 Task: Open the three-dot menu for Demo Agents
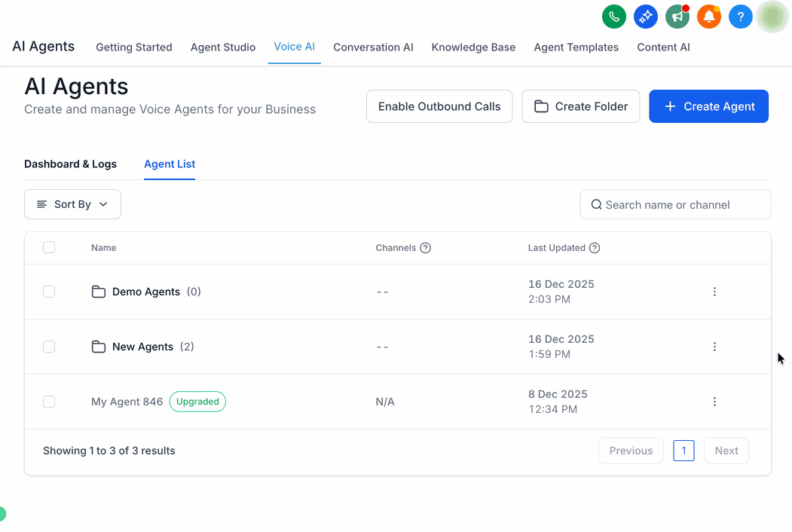[714, 292]
